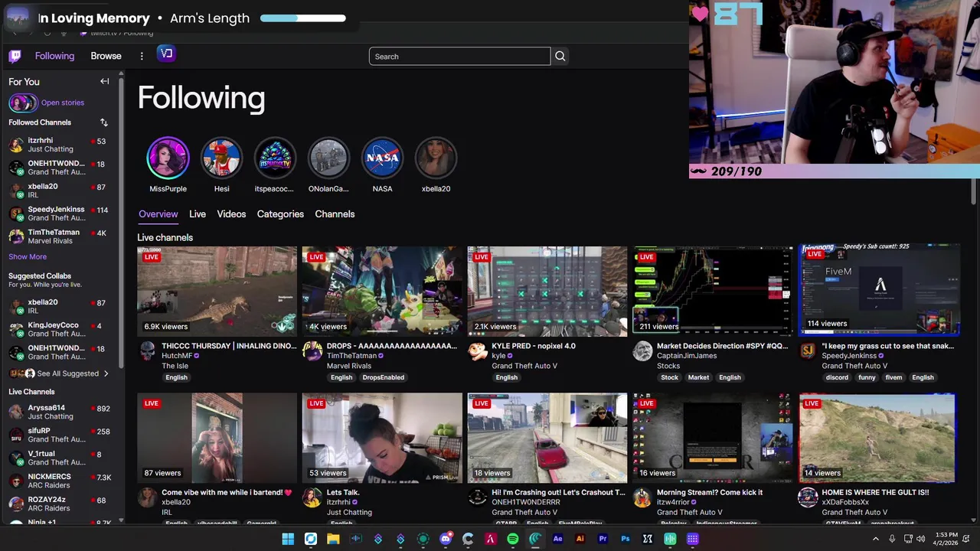Open the NASA channel avatar
This screenshot has height=551, width=980.
coord(382,158)
